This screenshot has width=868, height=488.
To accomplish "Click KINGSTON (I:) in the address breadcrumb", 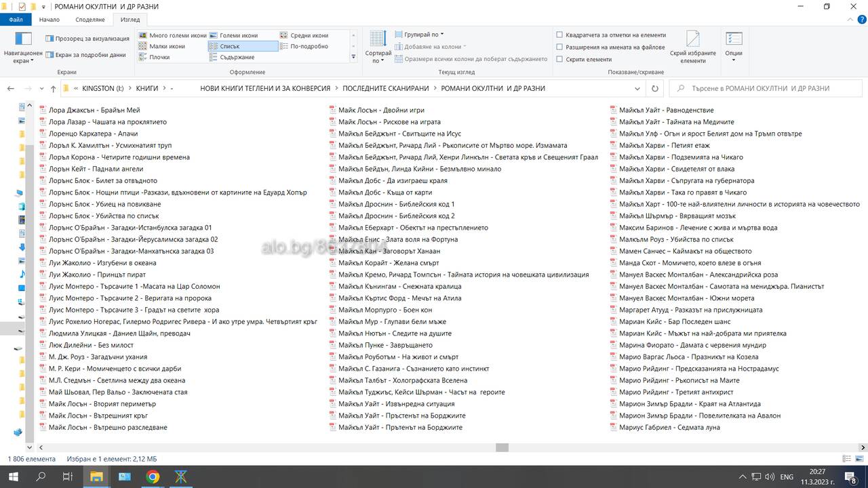I will (x=103, y=88).
